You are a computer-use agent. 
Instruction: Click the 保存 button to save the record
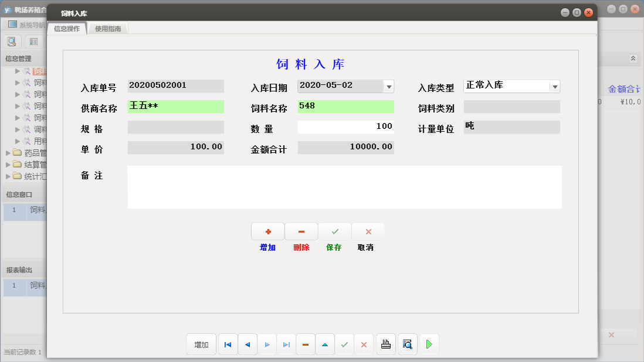334,231
